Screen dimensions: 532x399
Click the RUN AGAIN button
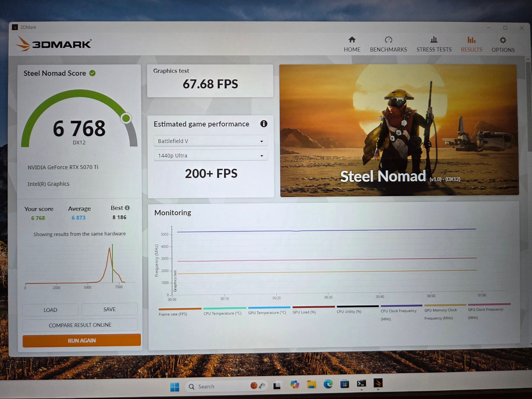82,340
